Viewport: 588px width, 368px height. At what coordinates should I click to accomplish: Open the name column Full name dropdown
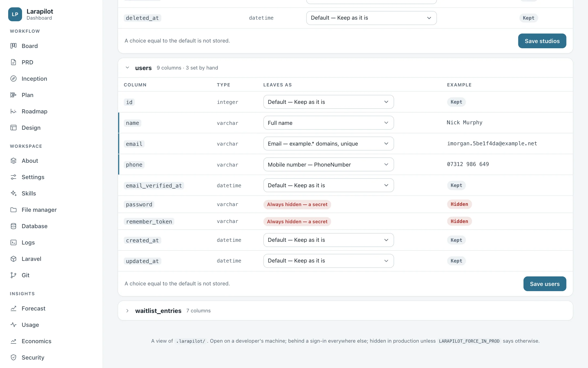pyautogui.click(x=328, y=123)
